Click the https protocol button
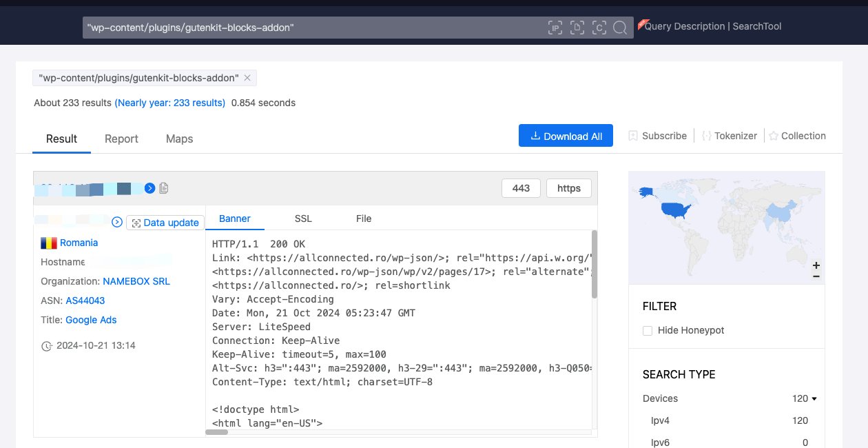Screen dimensions: 868x448 (569, 187)
